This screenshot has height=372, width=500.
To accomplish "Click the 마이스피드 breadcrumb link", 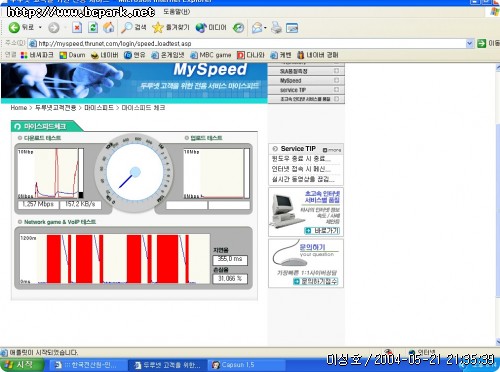I will (x=99, y=108).
